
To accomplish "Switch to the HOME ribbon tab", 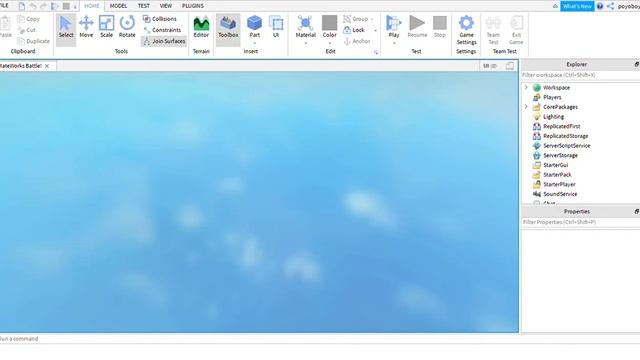I will point(91,6).
